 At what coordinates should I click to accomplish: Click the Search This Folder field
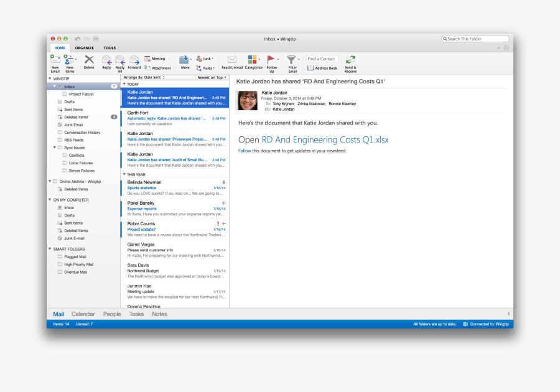tap(475, 38)
